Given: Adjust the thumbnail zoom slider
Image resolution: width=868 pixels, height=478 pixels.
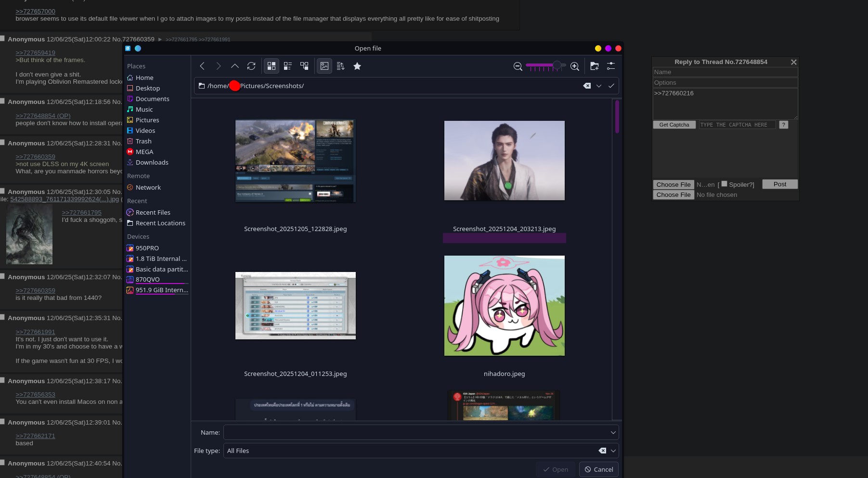Looking at the screenshot, I should click(x=546, y=65).
